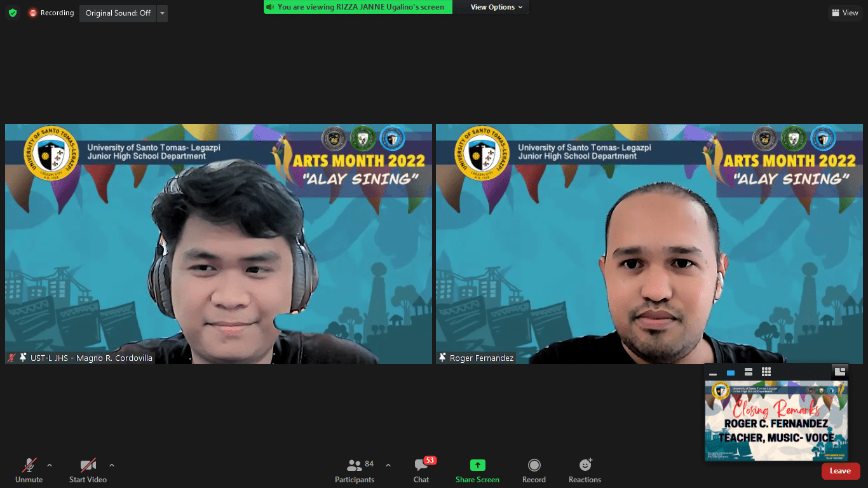Toggle the Record button
The width and height of the screenshot is (868, 488).
tap(534, 466)
